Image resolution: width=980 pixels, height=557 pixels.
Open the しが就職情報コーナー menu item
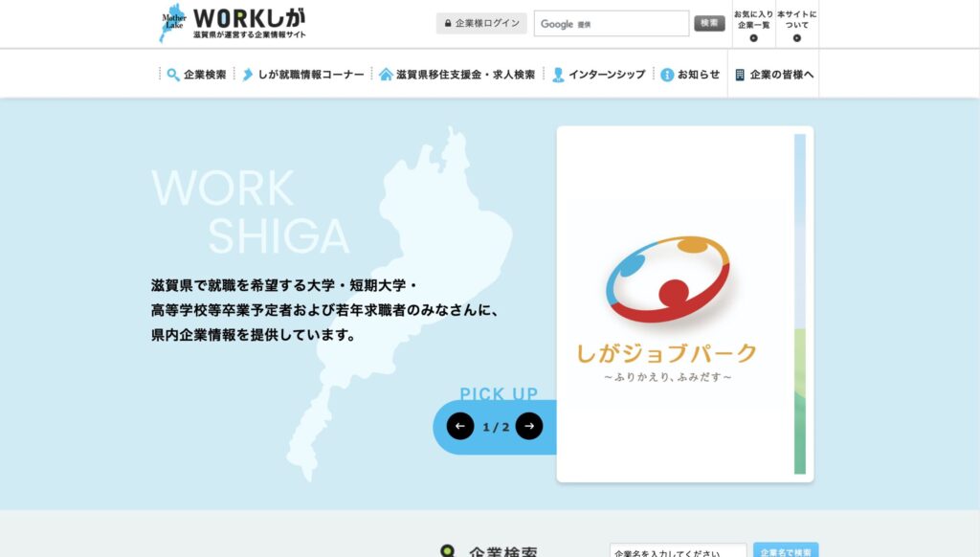311,75
